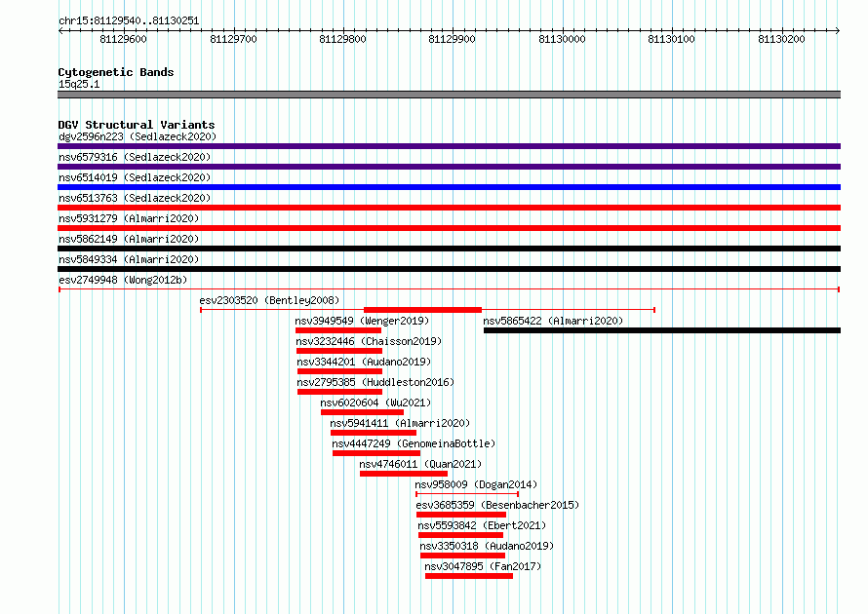Click the red bar under nsv4447249

click(x=376, y=453)
